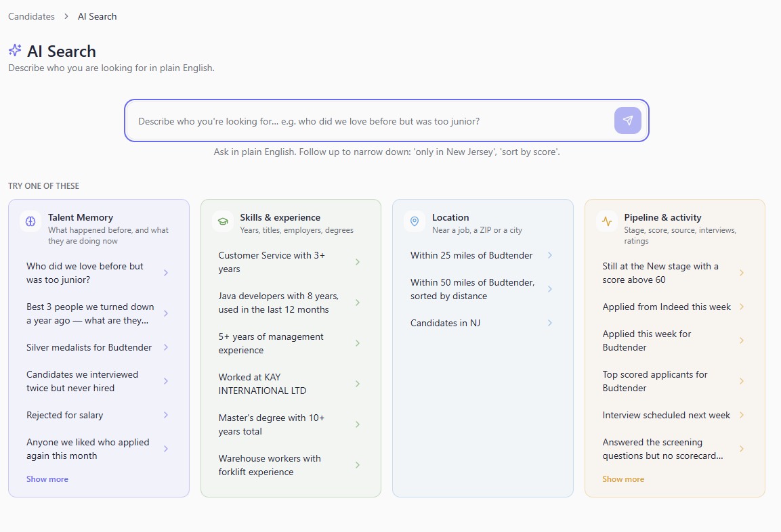Click 'Near a job, a ZIP or a city' subtitle
The image size is (781, 532).
[x=477, y=230]
